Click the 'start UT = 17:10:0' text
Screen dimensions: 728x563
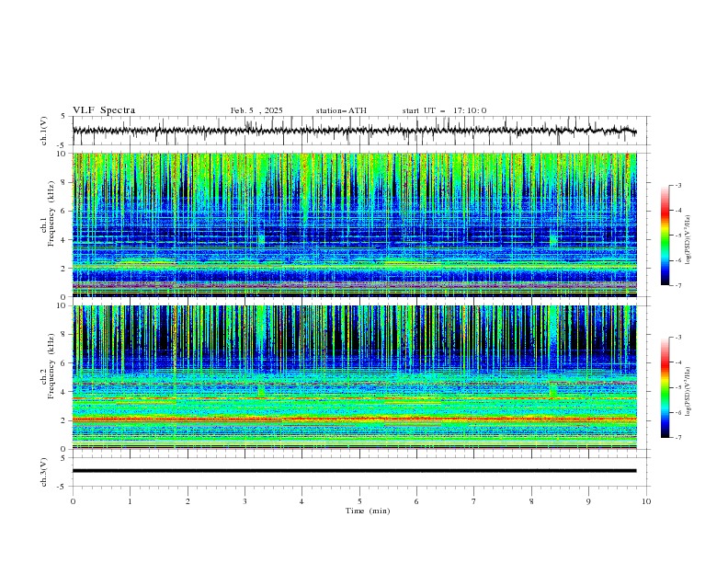click(444, 110)
